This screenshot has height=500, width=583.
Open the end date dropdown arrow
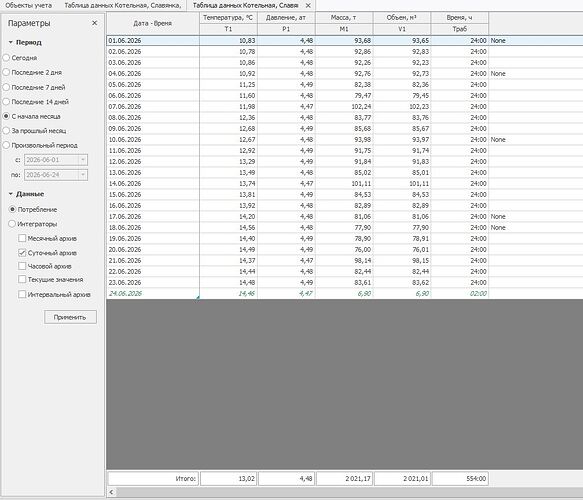tap(83, 175)
